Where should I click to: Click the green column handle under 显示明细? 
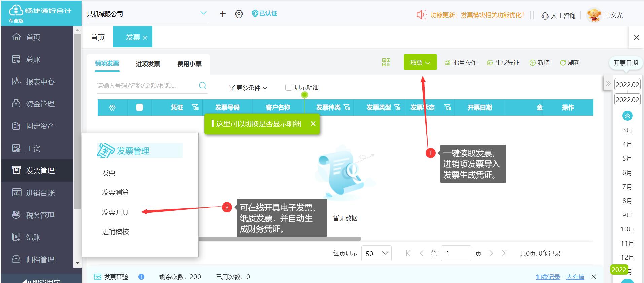coord(305,95)
